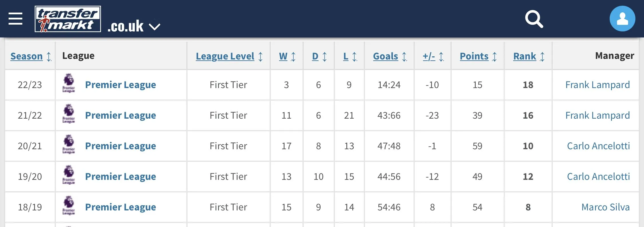Open Carlo Ancelotti link in 20/21 row
The width and height of the screenshot is (644, 227).
click(x=598, y=146)
